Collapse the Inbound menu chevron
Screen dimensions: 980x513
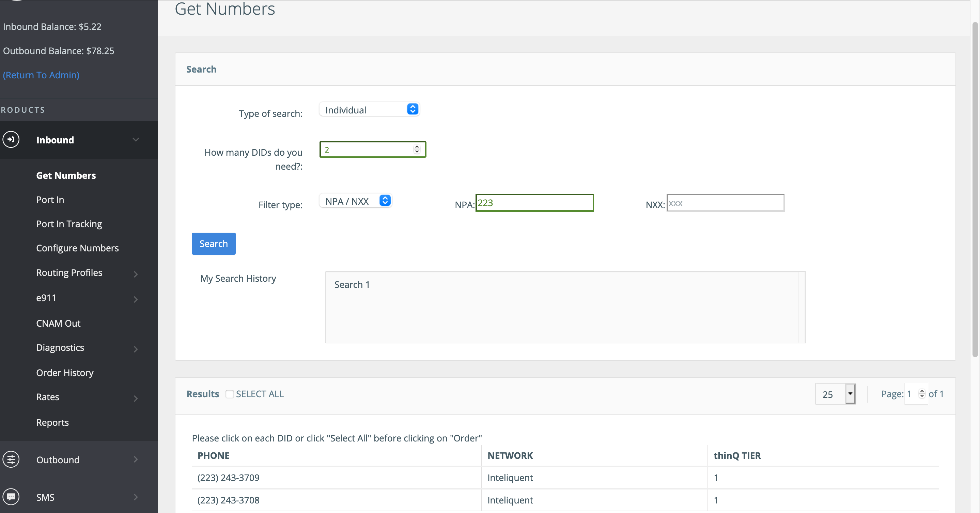coord(136,140)
